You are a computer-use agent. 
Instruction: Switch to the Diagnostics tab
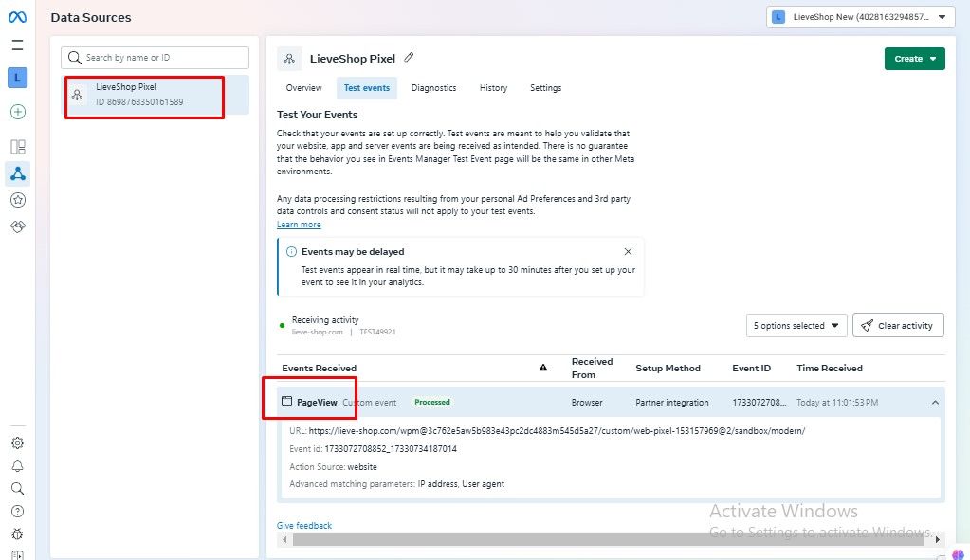coord(433,88)
